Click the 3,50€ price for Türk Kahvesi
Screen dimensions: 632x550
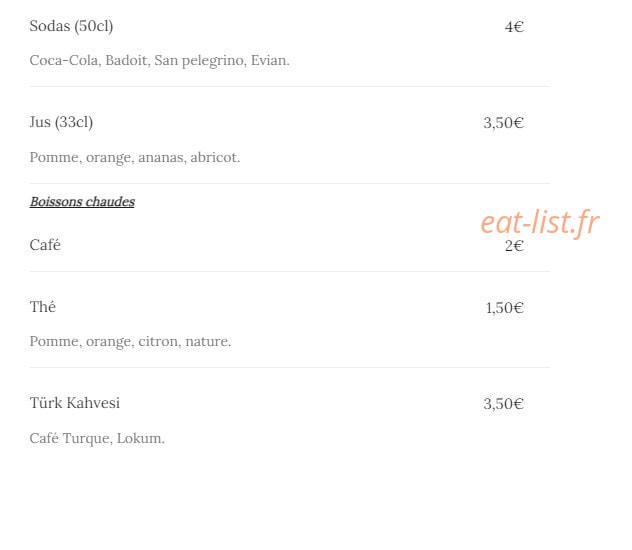point(503,404)
